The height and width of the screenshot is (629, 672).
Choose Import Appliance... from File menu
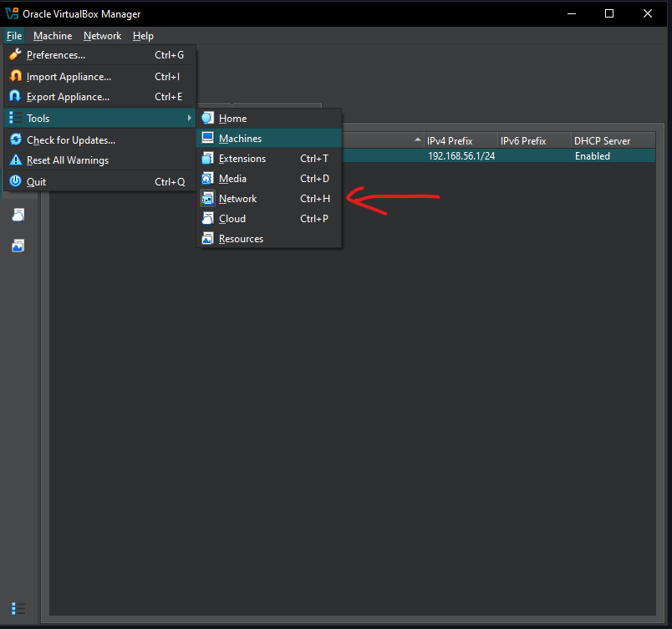pyautogui.click(x=99, y=77)
